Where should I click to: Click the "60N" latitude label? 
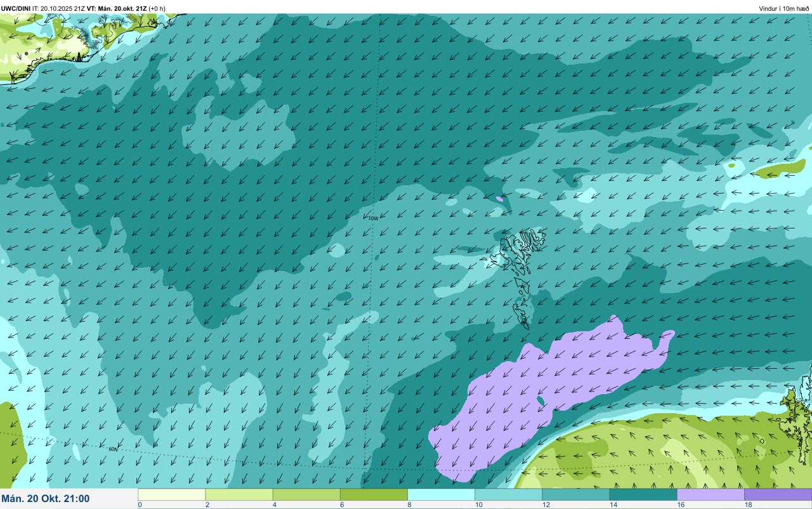pyautogui.click(x=113, y=449)
